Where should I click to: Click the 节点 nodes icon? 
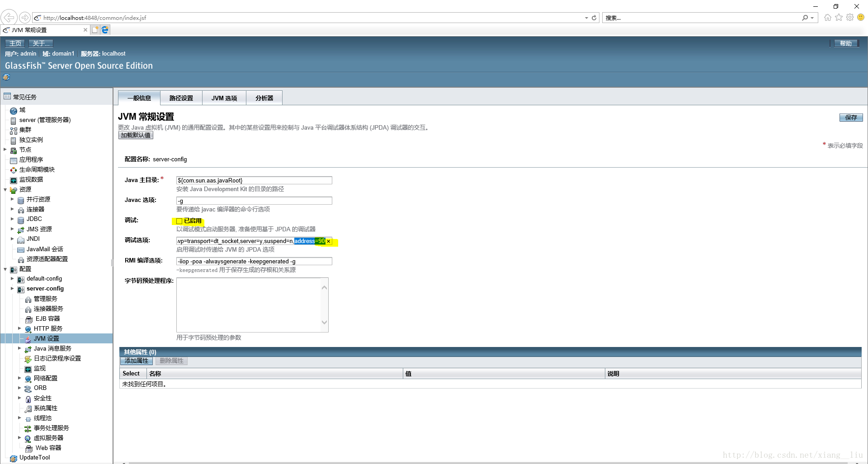[x=14, y=150]
